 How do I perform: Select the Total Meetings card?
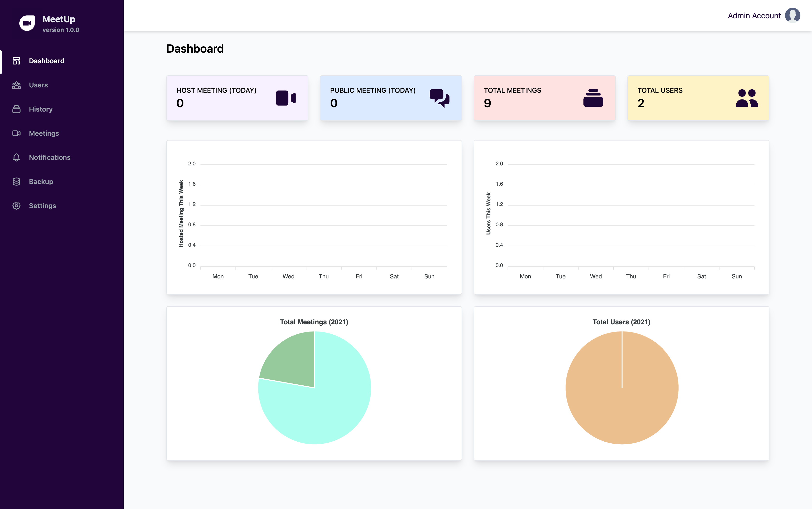pyautogui.click(x=544, y=98)
